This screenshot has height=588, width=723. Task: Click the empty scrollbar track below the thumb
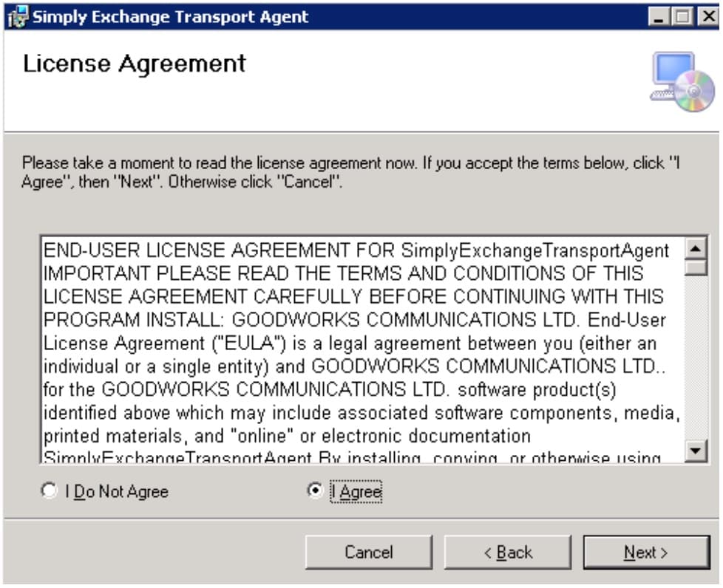coord(696,355)
